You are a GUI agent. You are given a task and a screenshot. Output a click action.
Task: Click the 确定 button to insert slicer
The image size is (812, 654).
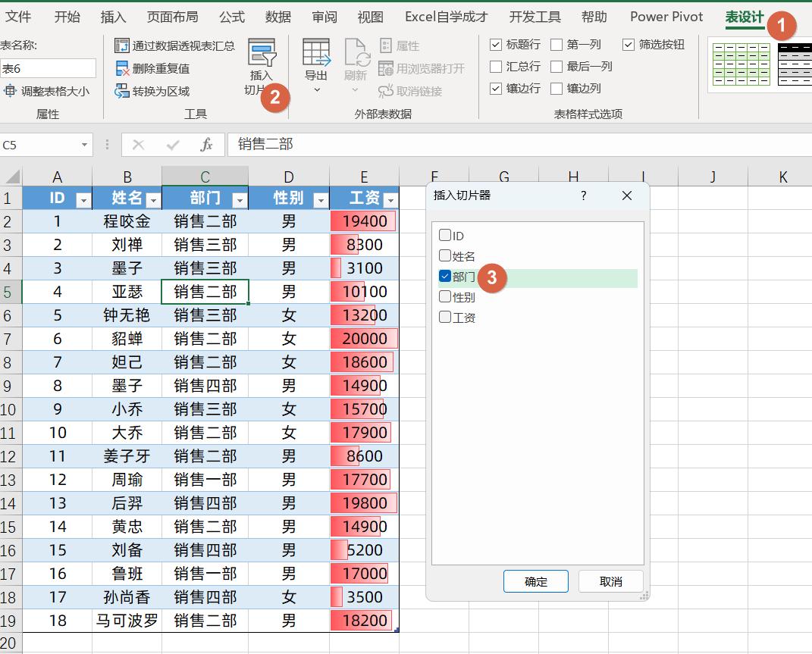pyautogui.click(x=535, y=581)
